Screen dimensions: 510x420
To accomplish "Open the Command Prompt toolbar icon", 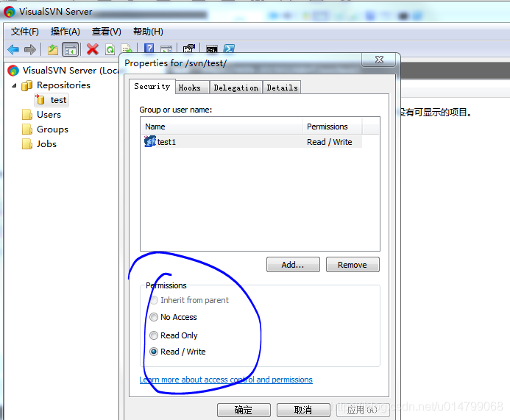I will pyautogui.click(x=212, y=49).
